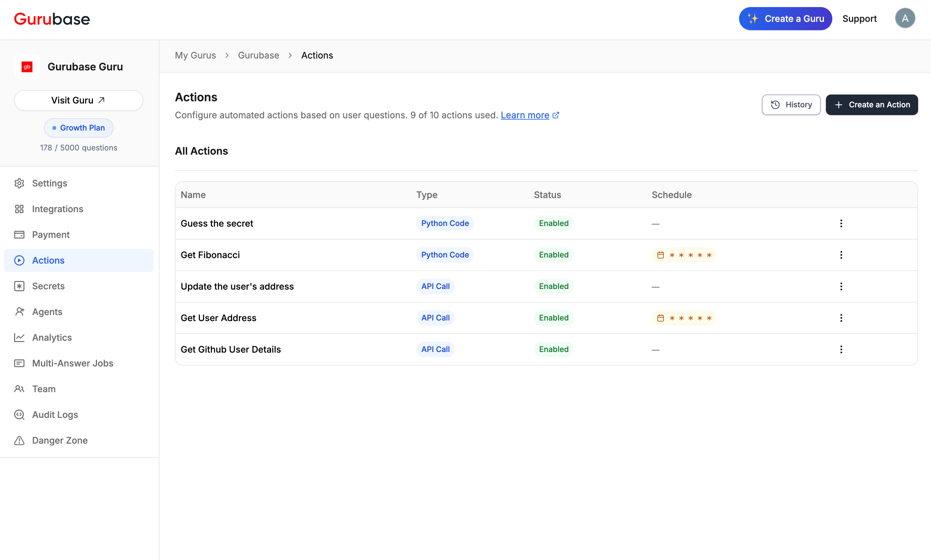Image resolution: width=931 pixels, height=560 pixels.
Task: Open options menu for Get User Address
Action: click(x=841, y=318)
